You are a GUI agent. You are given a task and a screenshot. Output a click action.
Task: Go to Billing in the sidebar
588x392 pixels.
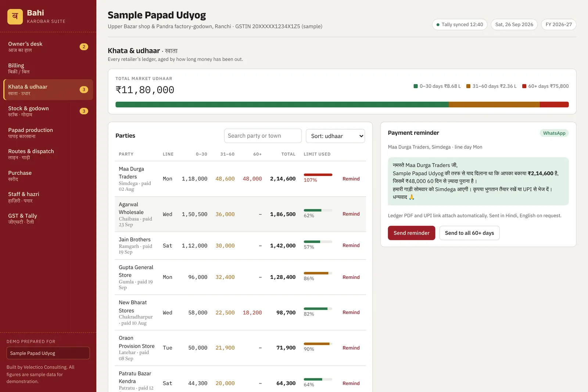click(48, 68)
